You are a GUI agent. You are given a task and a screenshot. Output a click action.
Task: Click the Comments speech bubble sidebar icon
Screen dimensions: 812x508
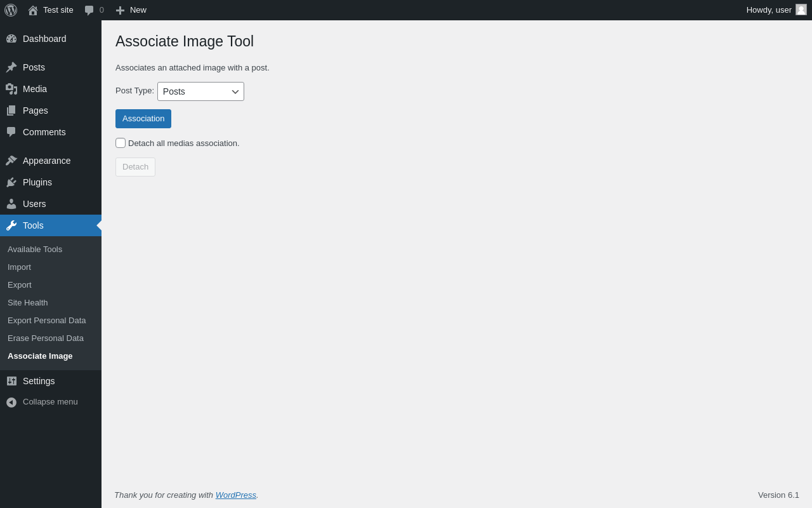(x=11, y=132)
